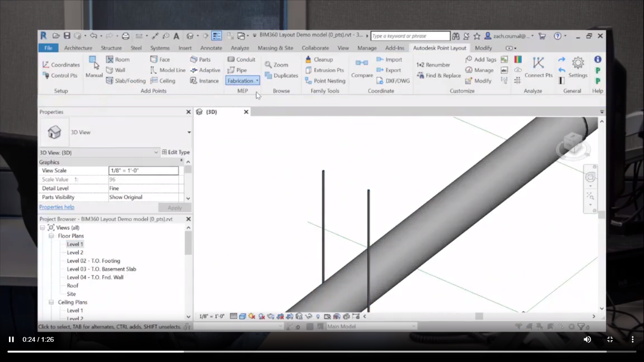Image resolution: width=644 pixels, height=362 pixels.
Task: Add points by Room
Action: (x=118, y=59)
